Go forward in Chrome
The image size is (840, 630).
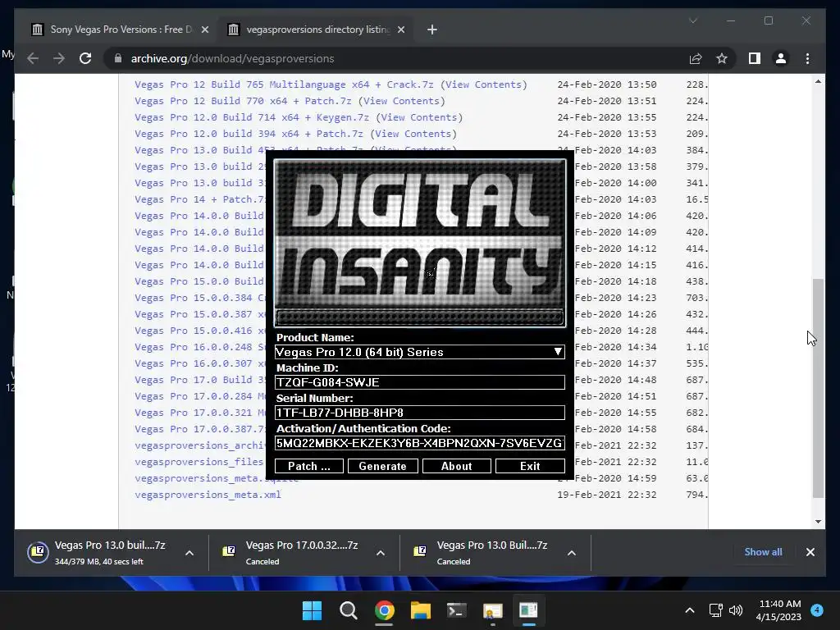point(59,58)
